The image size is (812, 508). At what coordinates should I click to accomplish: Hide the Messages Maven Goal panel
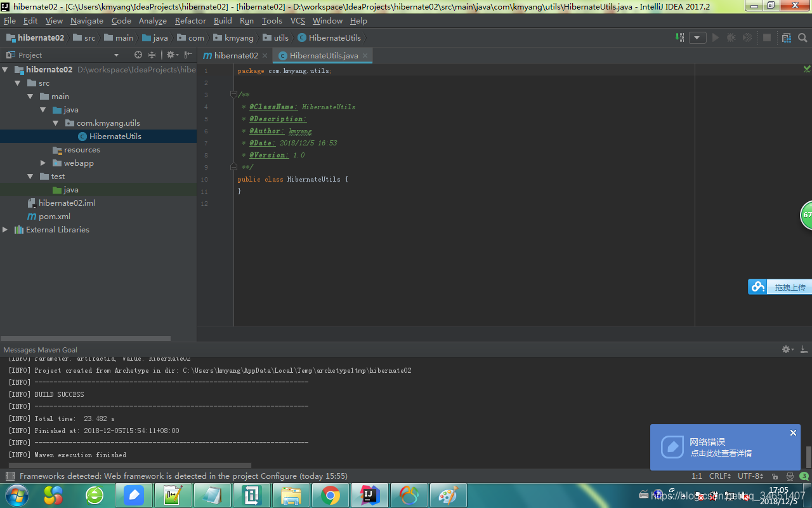tap(804, 350)
